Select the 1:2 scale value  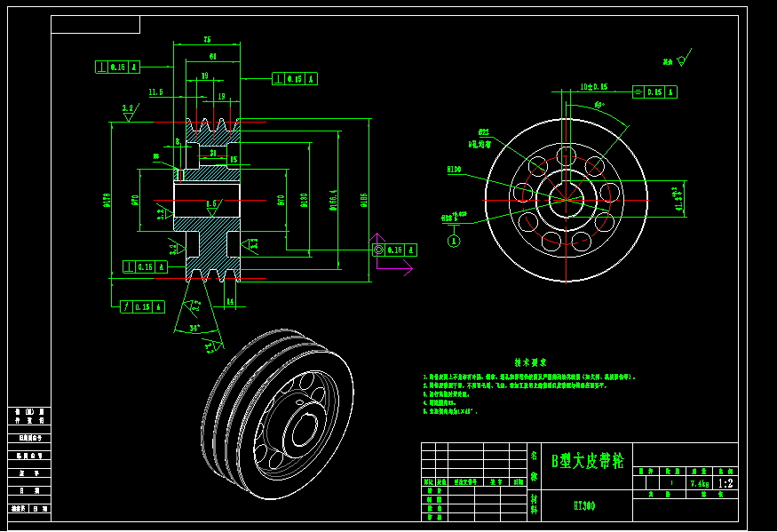(x=725, y=483)
